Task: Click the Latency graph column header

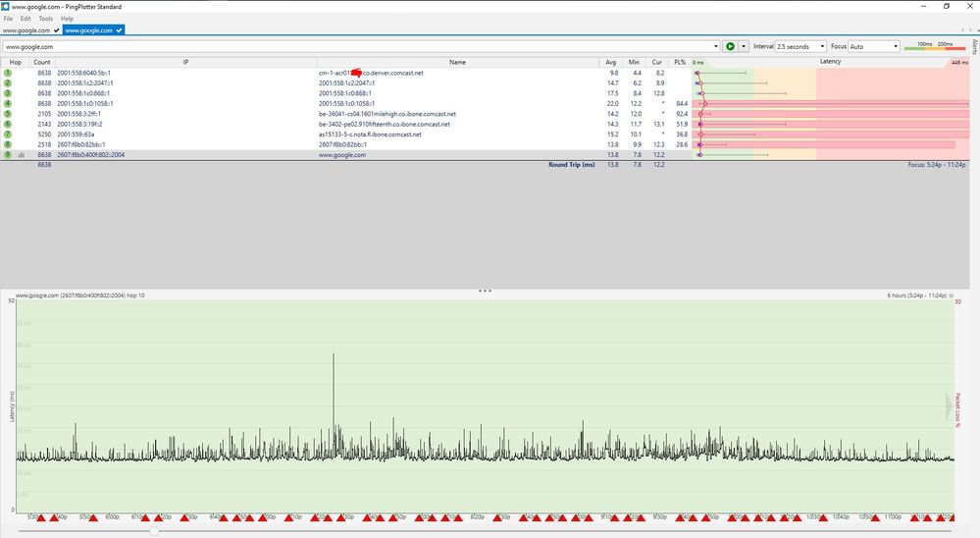Action: tap(830, 62)
